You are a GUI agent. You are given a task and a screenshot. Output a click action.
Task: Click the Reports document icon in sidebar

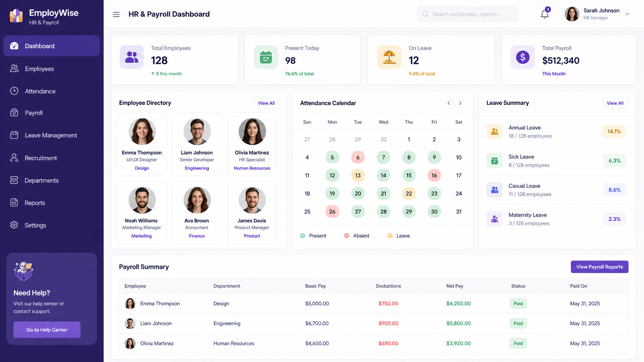coord(14,202)
